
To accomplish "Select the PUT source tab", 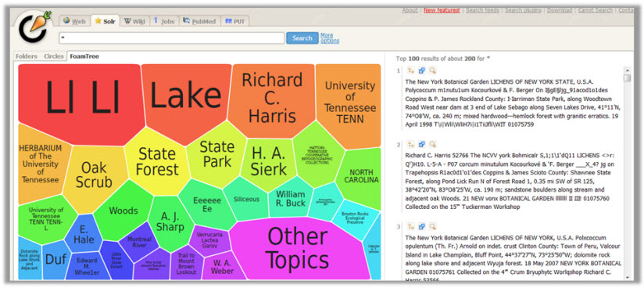I will coord(235,21).
